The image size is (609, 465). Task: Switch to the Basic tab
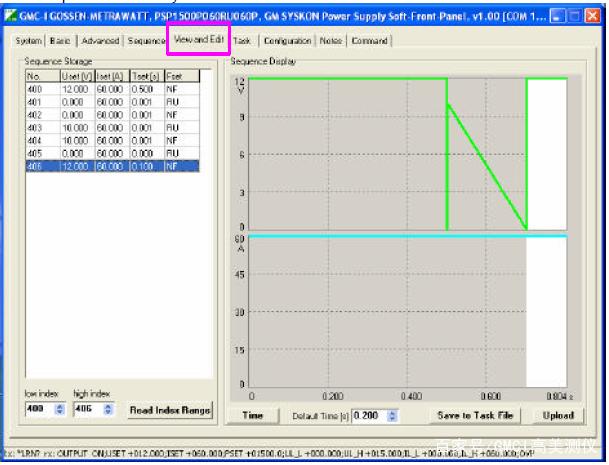pos(60,40)
